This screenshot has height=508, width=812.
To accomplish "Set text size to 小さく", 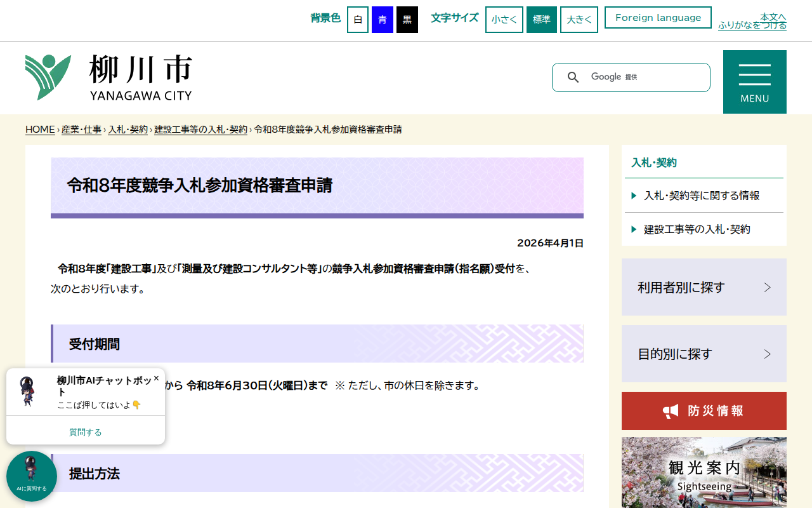I will (x=504, y=20).
